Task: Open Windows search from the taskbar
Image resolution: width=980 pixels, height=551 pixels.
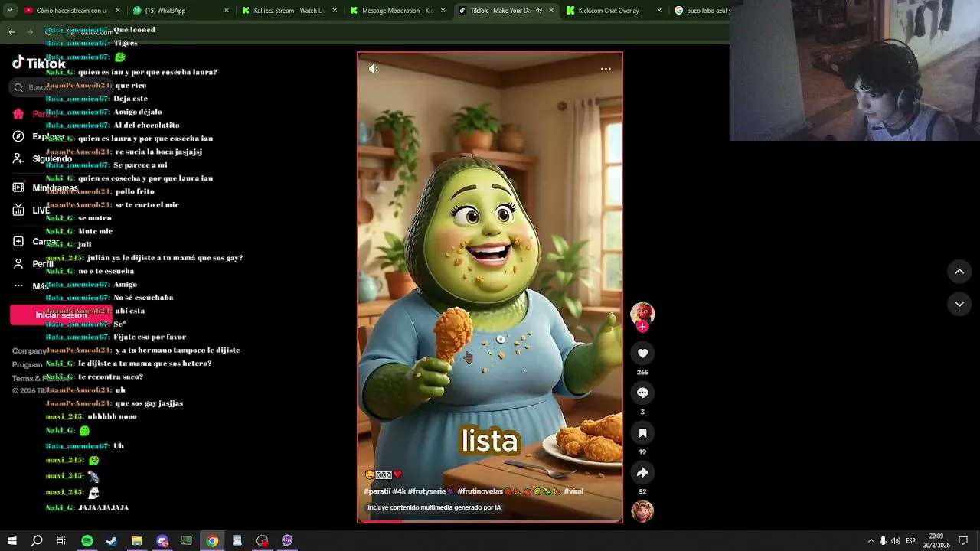Action: (37, 541)
